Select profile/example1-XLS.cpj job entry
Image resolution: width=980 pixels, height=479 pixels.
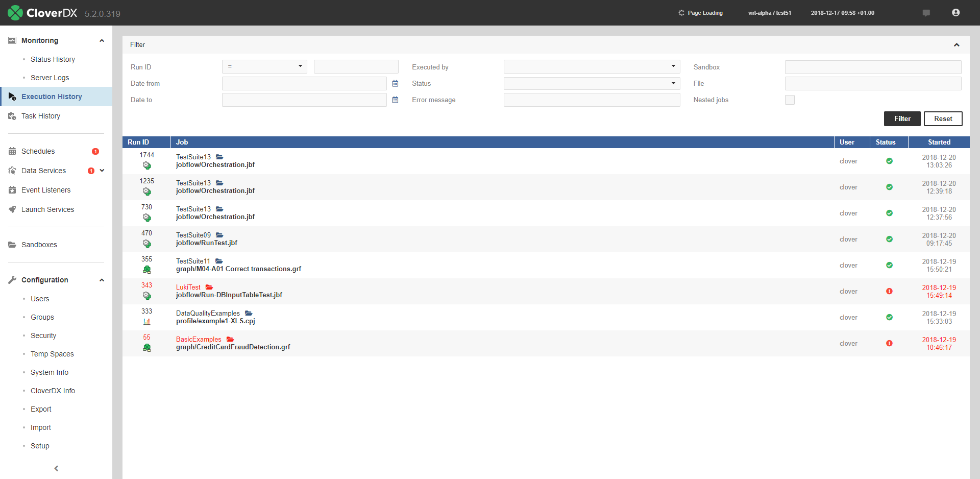click(x=215, y=321)
